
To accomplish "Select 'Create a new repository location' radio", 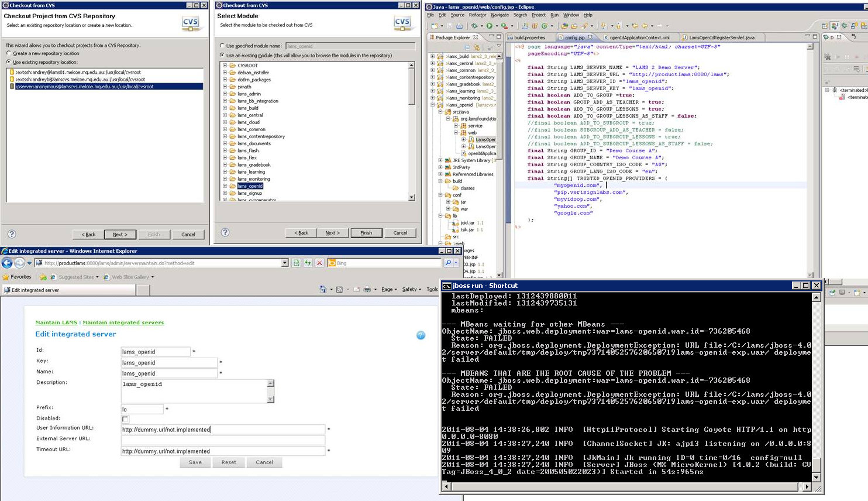I will pyautogui.click(x=9, y=53).
